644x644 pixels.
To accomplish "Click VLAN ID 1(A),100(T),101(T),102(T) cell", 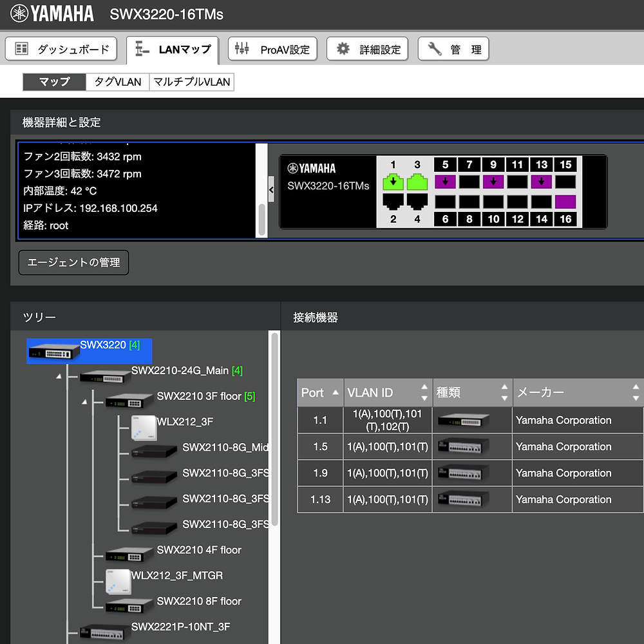I will 388,420.
